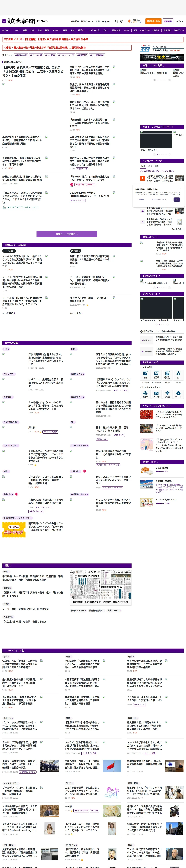Click the #戦後８０年 keyword tag

click(x=21, y=55)
